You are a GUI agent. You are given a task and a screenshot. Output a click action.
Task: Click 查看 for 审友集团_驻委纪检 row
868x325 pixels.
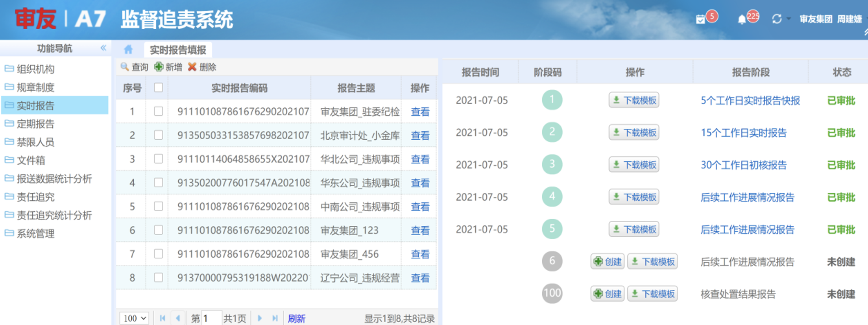pos(420,112)
